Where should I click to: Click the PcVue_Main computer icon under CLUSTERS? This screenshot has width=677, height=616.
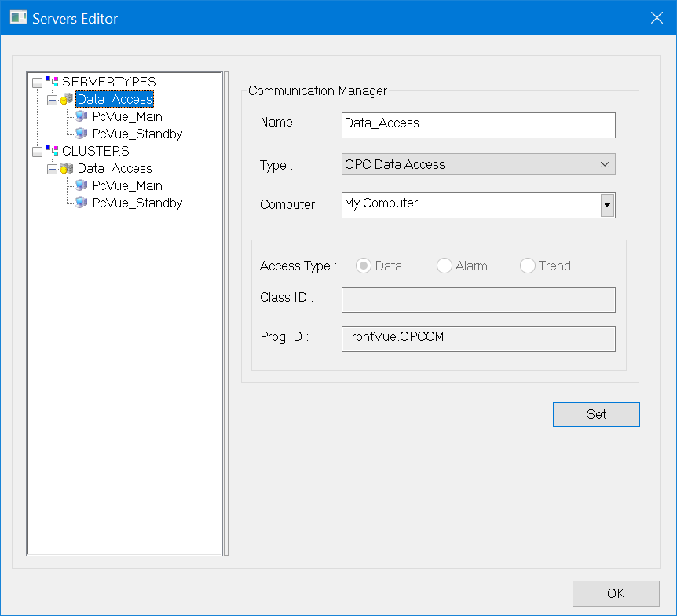[x=82, y=185]
